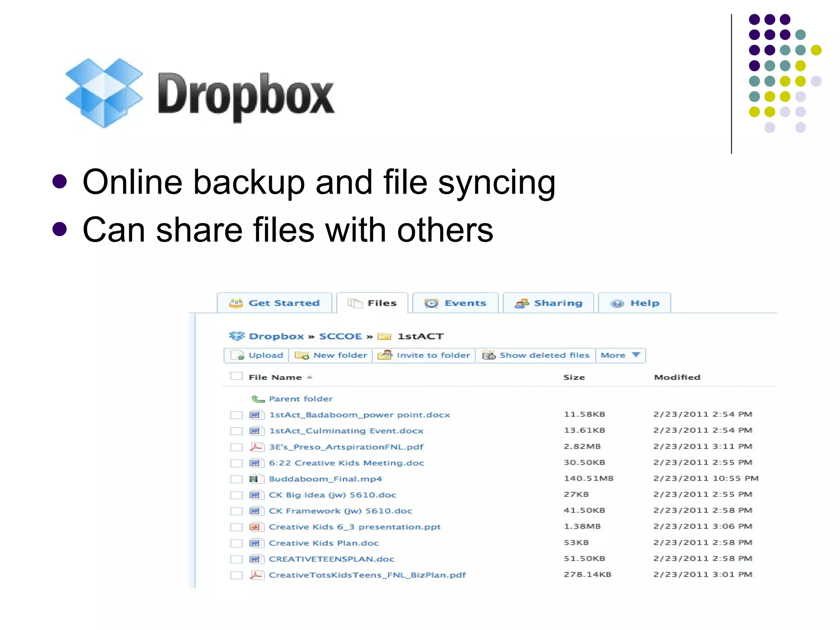Open Creative Kids Plan.doc
The width and height of the screenshot is (840, 630).
tap(324, 543)
